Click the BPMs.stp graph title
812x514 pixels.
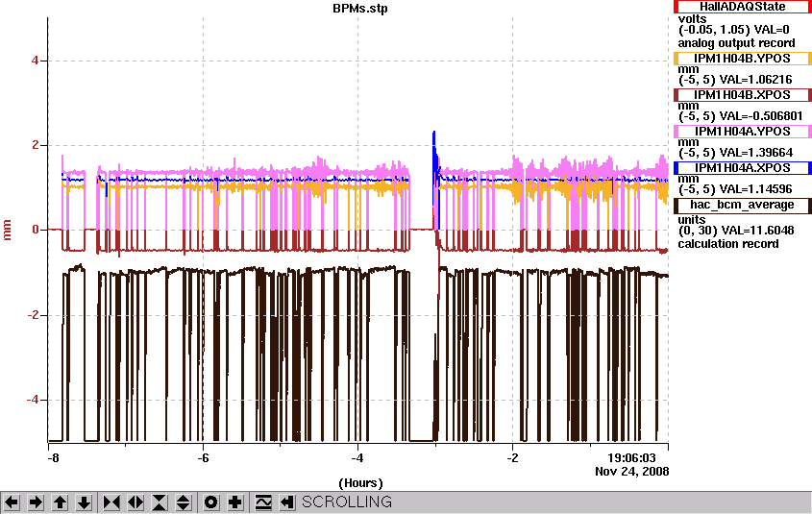click(x=360, y=9)
